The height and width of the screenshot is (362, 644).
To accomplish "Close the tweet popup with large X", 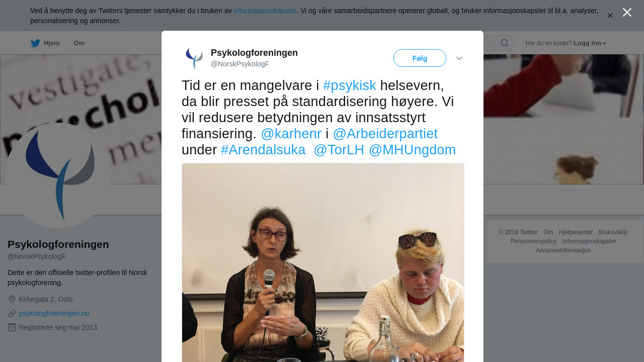I will pos(627,13).
